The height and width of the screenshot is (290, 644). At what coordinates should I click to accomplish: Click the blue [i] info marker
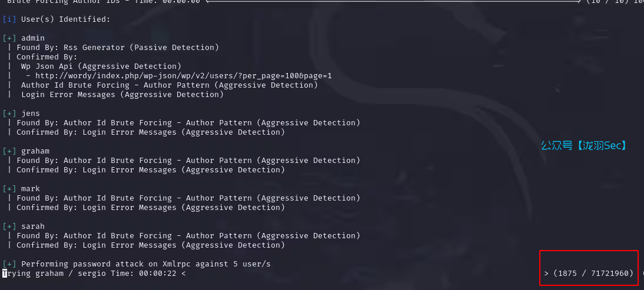(9, 19)
